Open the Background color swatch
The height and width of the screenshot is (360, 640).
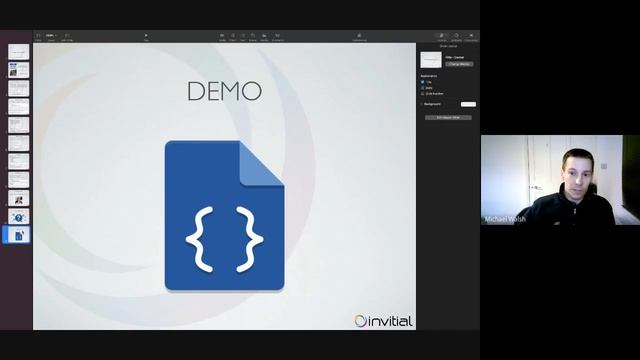coord(468,104)
